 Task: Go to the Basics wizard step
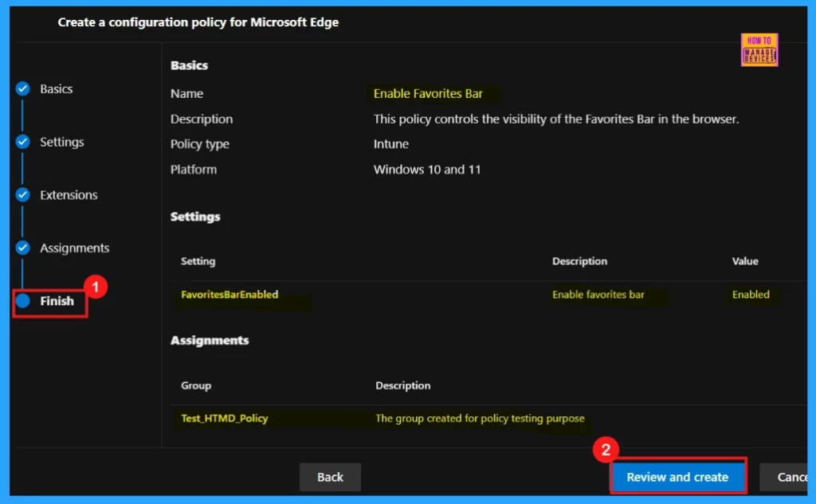click(x=57, y=89)
